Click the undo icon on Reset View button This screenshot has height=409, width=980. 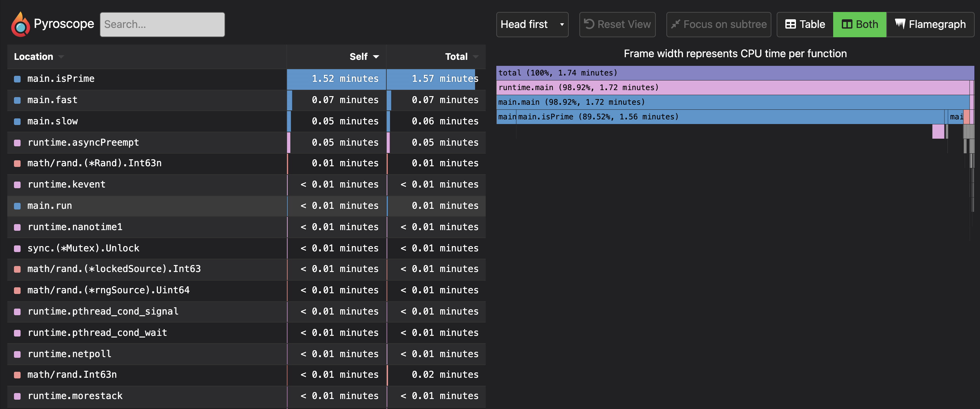point(590,24)
